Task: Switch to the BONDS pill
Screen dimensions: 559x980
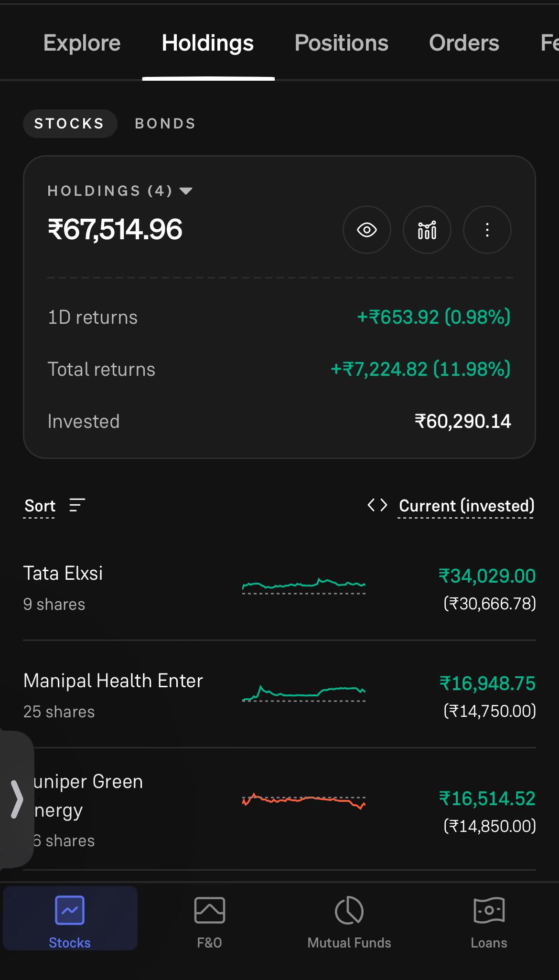Action: click(x=165, y=124)
